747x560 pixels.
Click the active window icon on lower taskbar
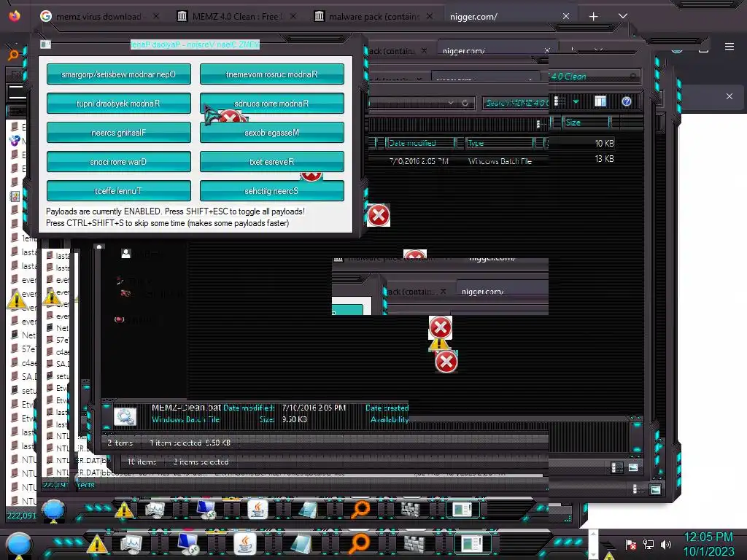(472, 544)
